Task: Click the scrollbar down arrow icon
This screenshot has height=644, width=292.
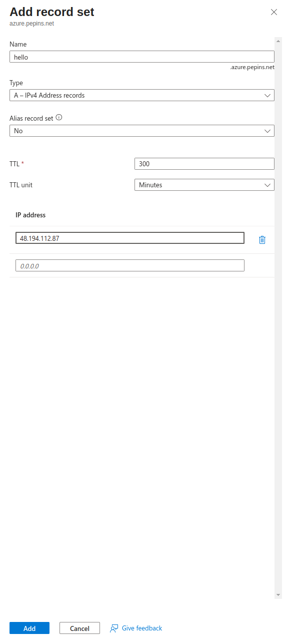Action: pyautogui.click(x=278, y=595)
